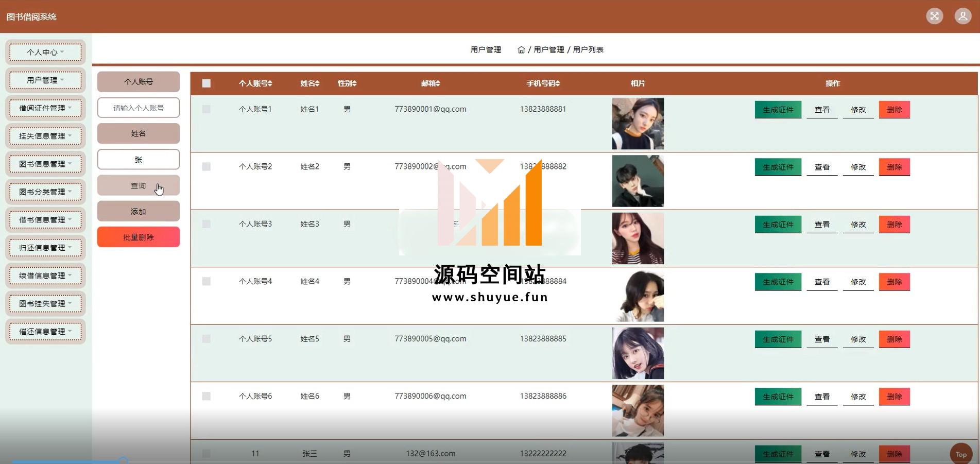
Task: Click the 批量删除 batch delete button
Action: [139, 237]
